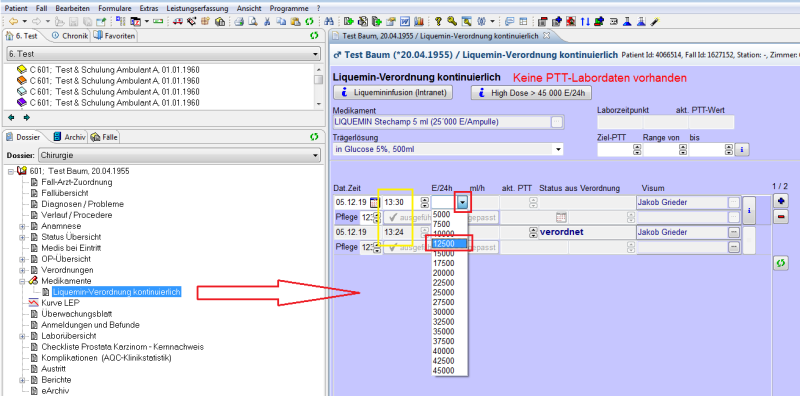Click info button beside Ziel-PTT range fields

[x=741, y=150]
